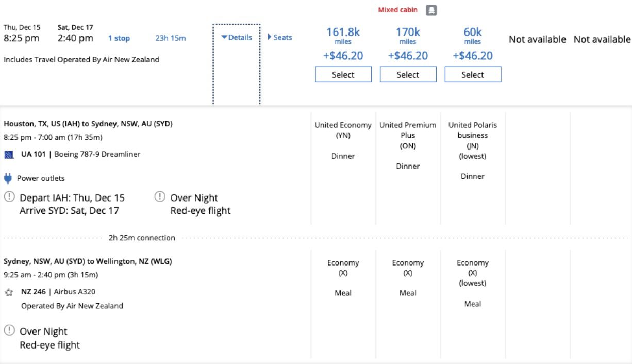Select the 161.8k miles fare

pos(343,74)
